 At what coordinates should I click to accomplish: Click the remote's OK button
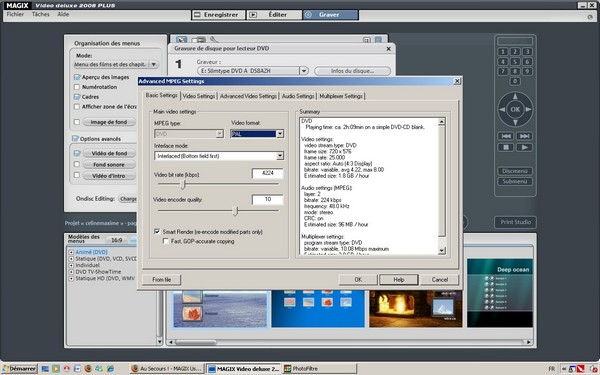pyautogui.click(x=515, y=109)
